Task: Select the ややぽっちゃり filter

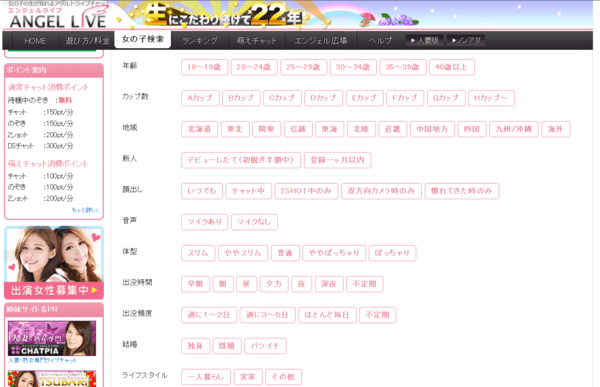Action: coord(334,253)
